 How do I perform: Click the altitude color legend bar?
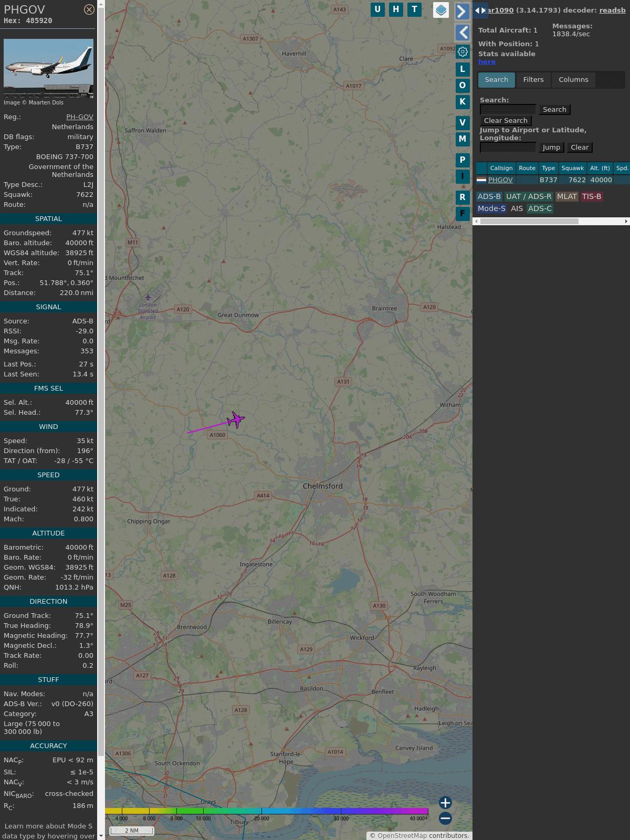point(267,811)
